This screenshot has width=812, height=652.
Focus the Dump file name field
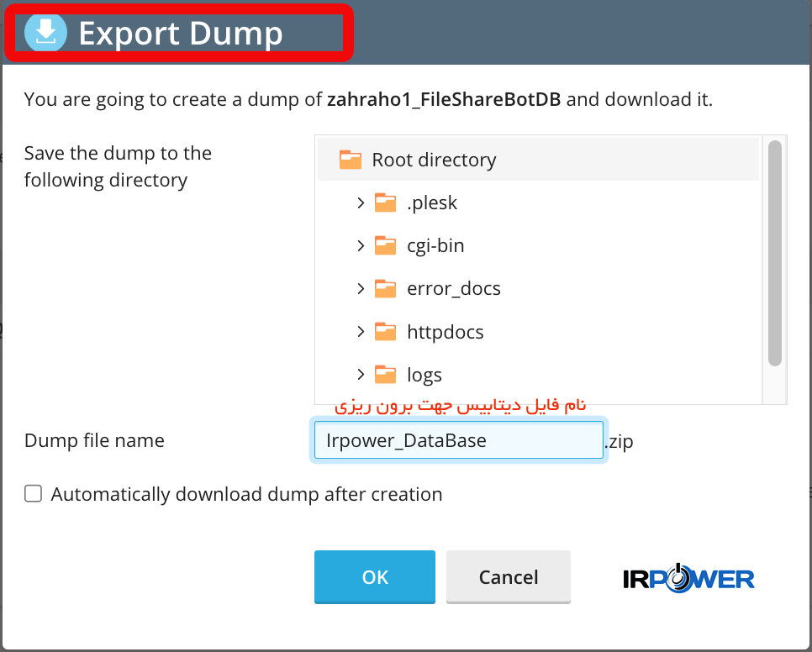coord(459,440)
